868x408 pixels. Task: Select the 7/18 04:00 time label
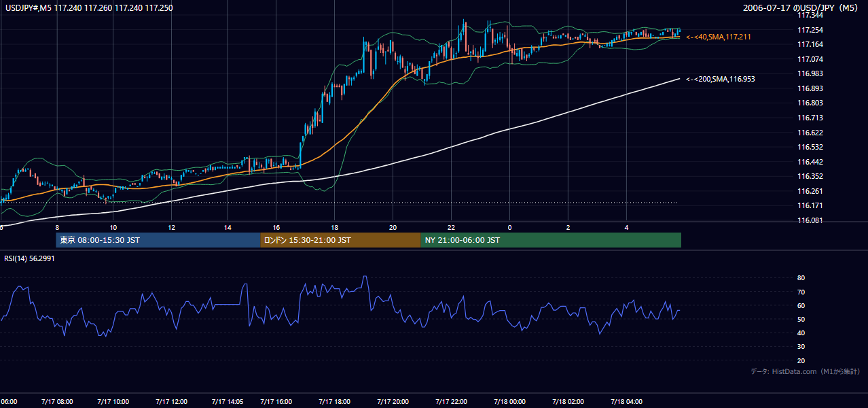[x=627, y=401]
